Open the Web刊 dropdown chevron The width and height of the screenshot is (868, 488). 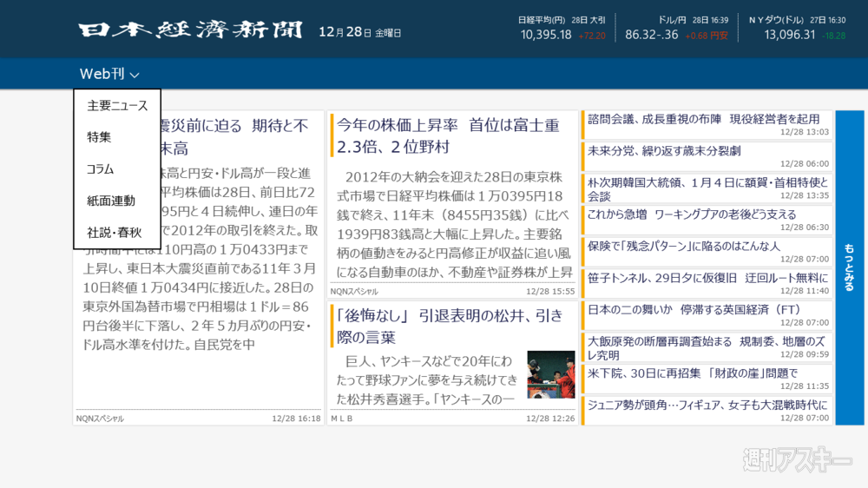[135, 75]
